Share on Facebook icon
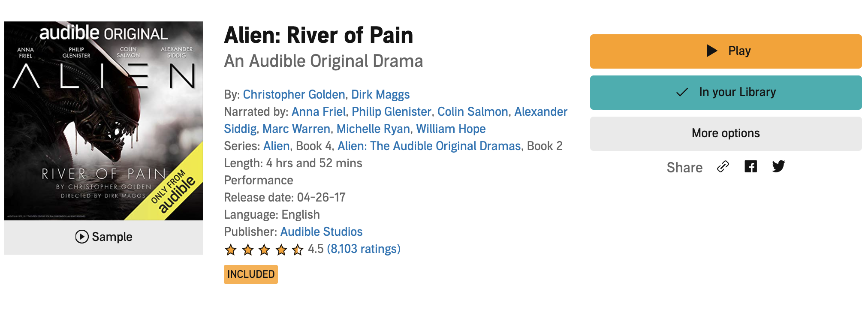Image resolution: width=868 pixels, height=325 pixels. coord(750,166)
